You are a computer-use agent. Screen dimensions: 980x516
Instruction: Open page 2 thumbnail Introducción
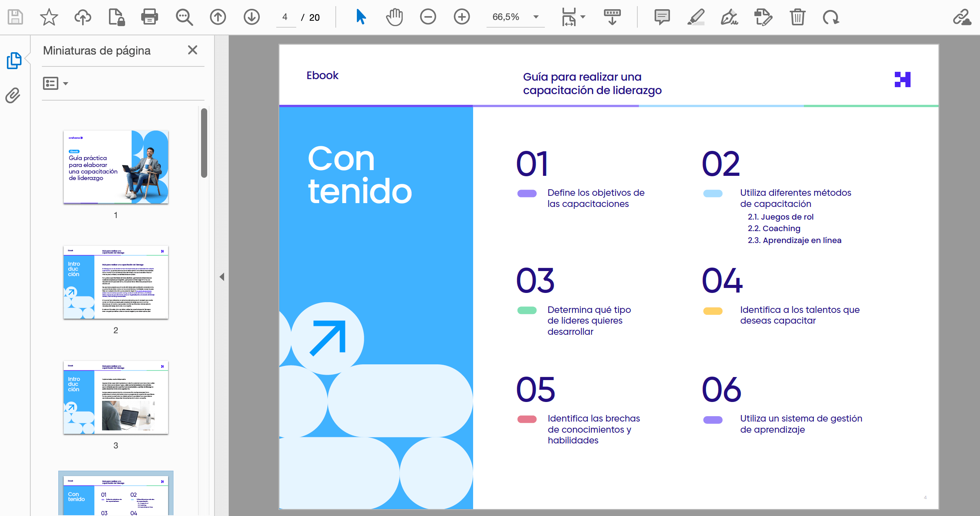115,282
